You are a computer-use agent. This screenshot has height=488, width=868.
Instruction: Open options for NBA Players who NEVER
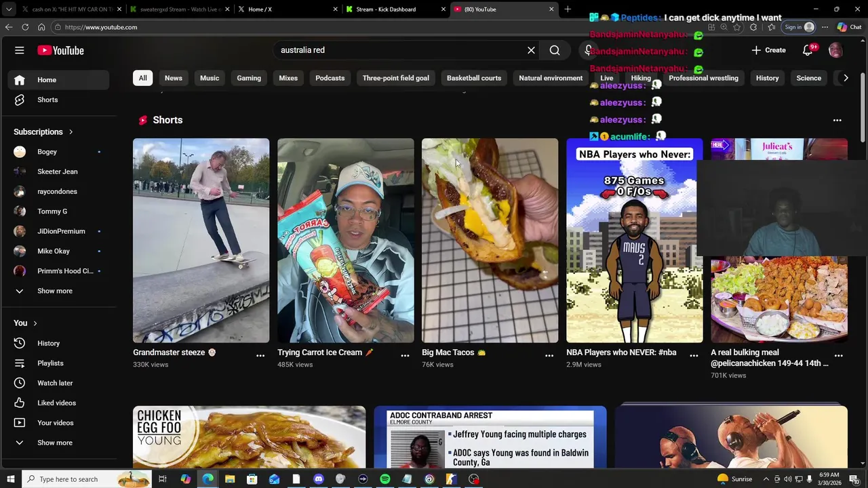point(694,355)
